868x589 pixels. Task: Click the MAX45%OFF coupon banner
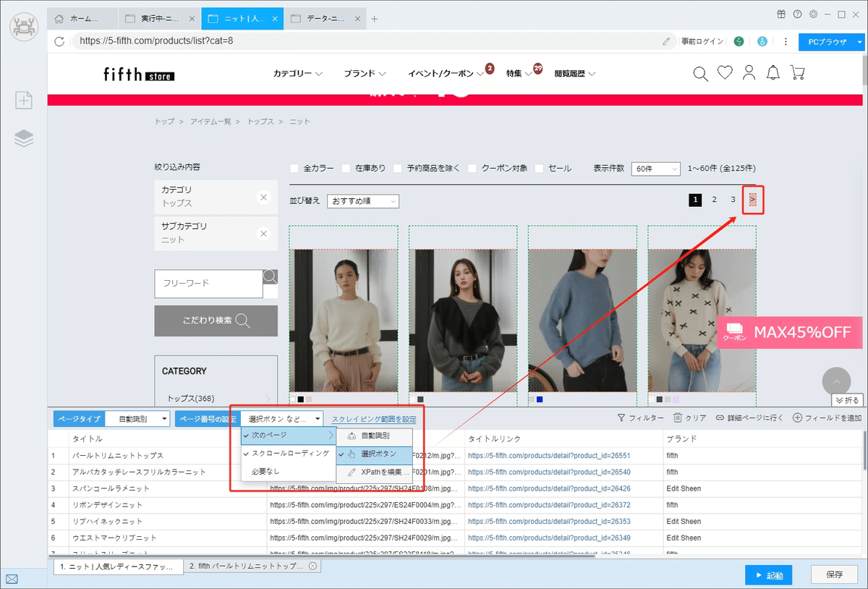[790, 333]
